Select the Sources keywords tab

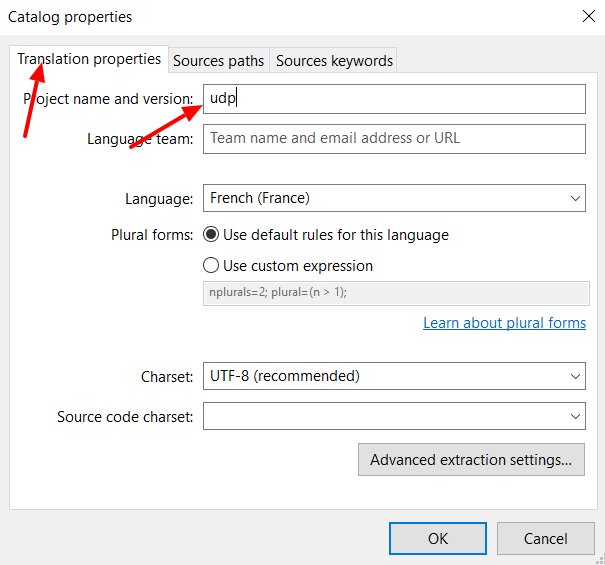coord(334,61)
